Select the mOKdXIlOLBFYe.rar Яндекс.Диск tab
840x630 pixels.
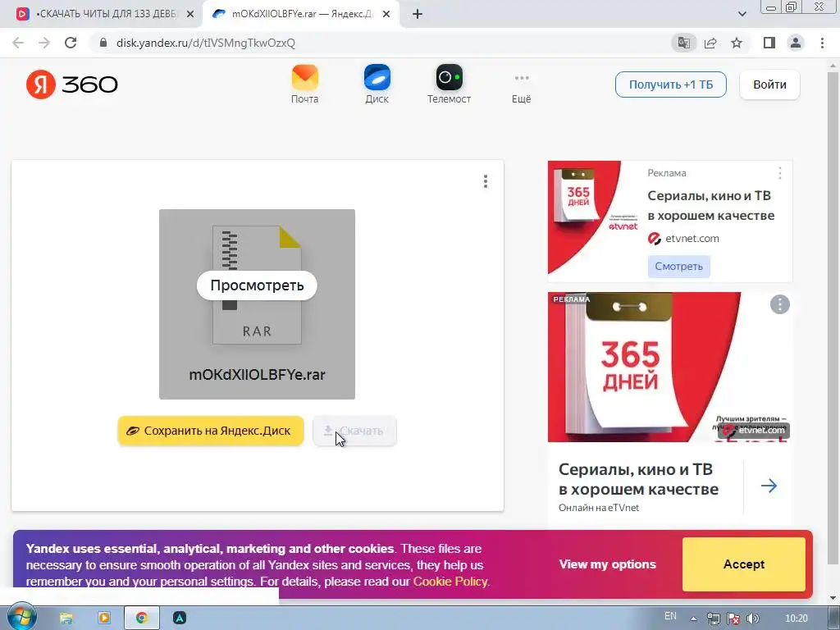tap(302, 15)
